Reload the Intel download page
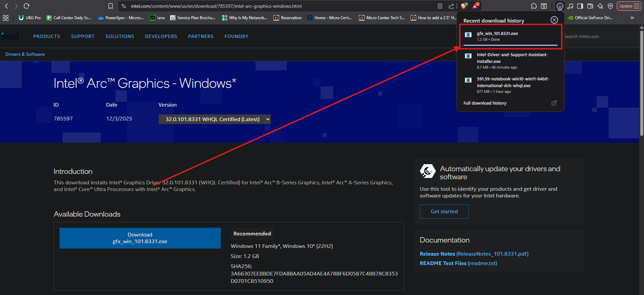 pos(27,6)
